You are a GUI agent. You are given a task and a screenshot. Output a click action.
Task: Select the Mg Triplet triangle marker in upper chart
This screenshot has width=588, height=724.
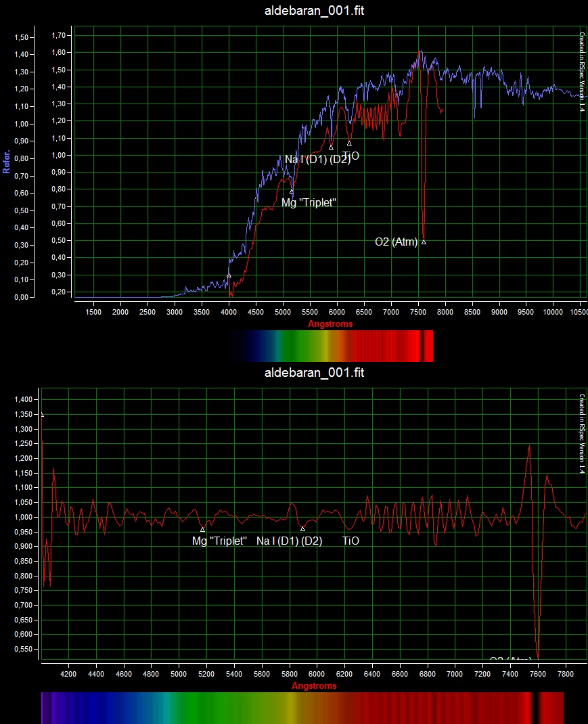point(292,192)
